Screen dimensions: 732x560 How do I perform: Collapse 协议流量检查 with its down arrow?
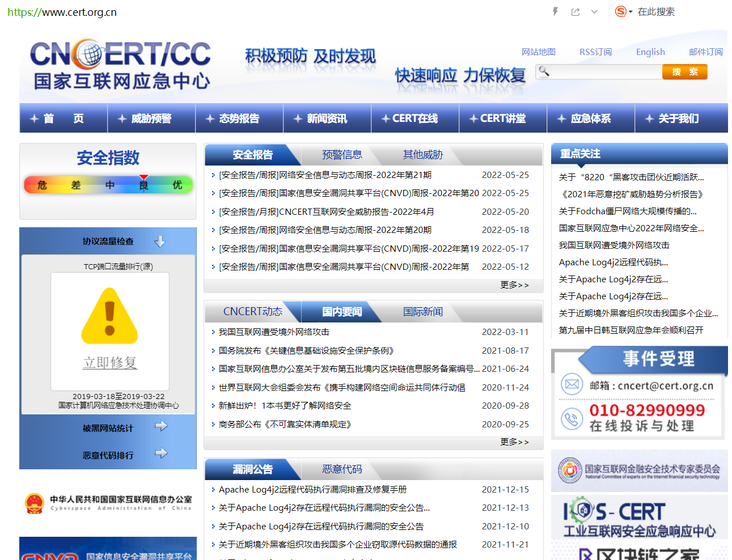point(160,241)
